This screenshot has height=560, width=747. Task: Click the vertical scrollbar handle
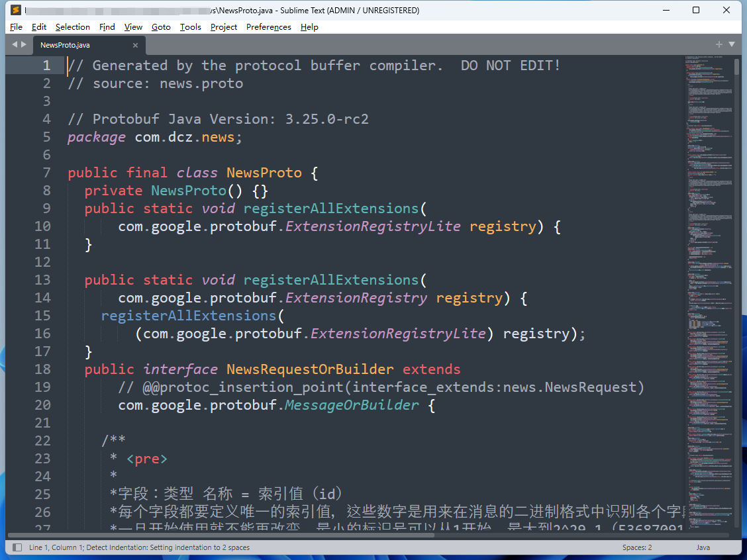click(737, 66)
